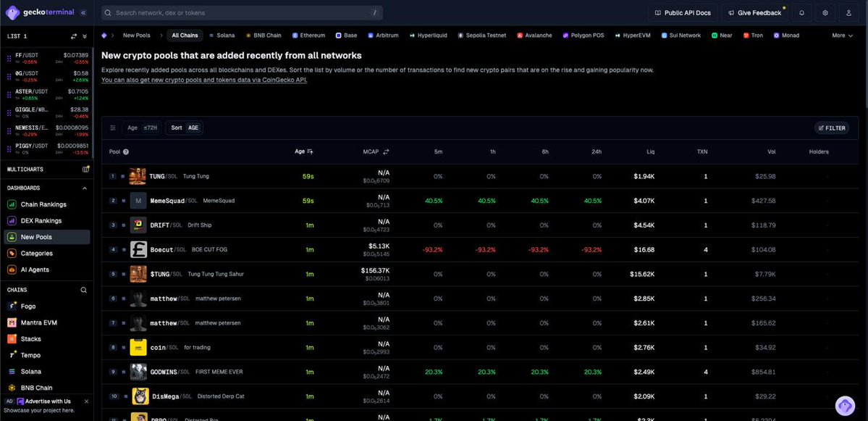Open the Multicharts grid icon
The height and width of the screenshot is (421, 868).
point(85,169)
